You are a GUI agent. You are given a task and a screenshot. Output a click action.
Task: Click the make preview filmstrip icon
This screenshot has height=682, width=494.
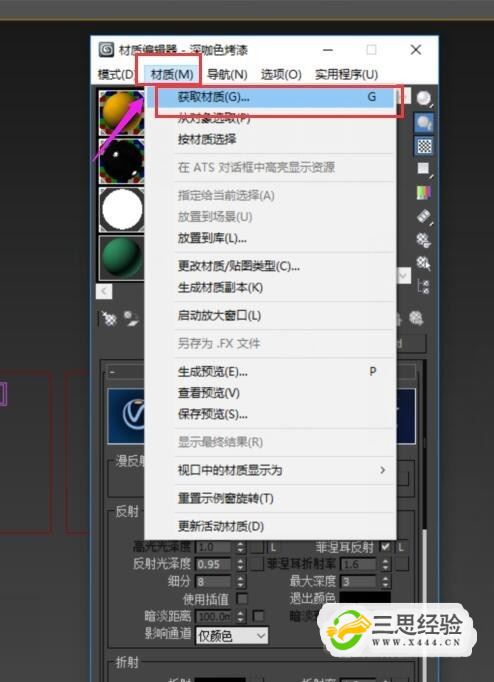[424, 216]
